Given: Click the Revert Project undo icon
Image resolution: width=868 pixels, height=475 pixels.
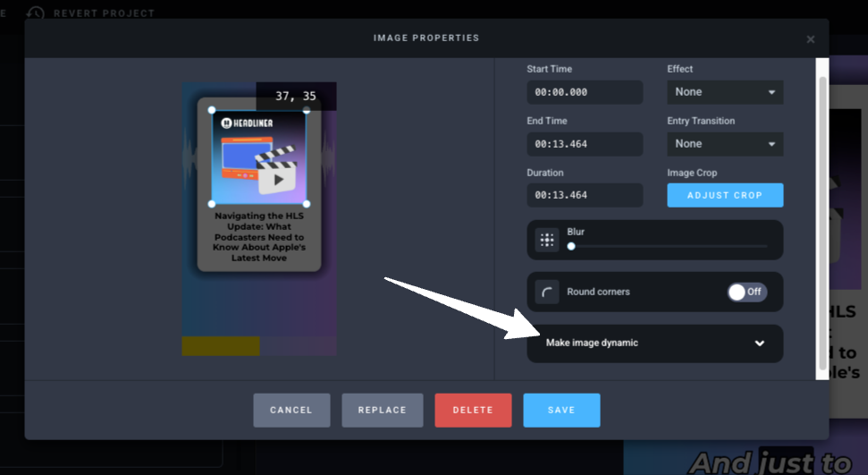Looking at the screenshot, I should (36, 13).
